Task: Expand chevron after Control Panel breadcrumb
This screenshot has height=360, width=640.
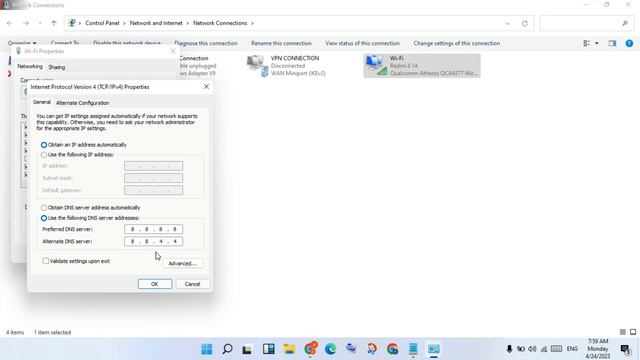Action: tap(124, 23)
